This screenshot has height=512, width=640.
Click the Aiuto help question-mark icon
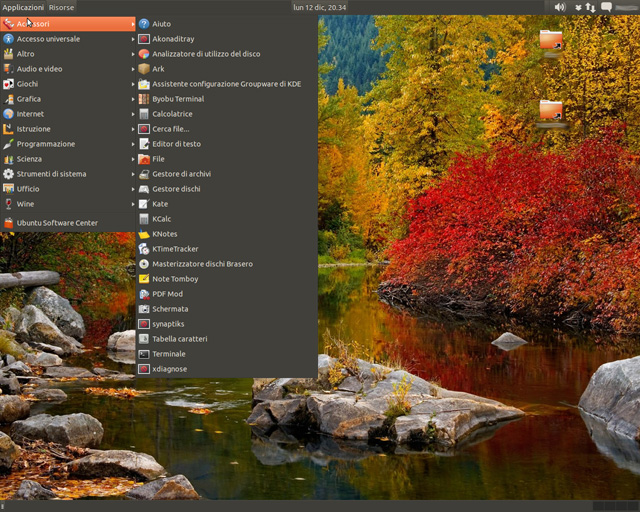tap(144, 24)
